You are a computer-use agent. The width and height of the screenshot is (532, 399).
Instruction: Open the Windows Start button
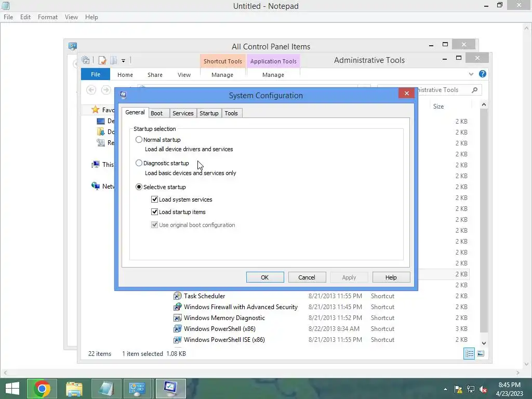tap(12, 389)
